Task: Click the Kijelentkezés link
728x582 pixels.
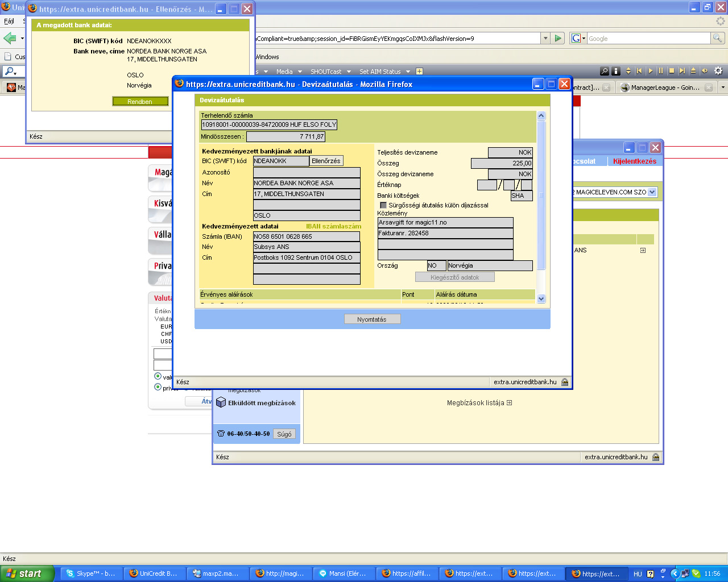Action: tap(635, 161)
